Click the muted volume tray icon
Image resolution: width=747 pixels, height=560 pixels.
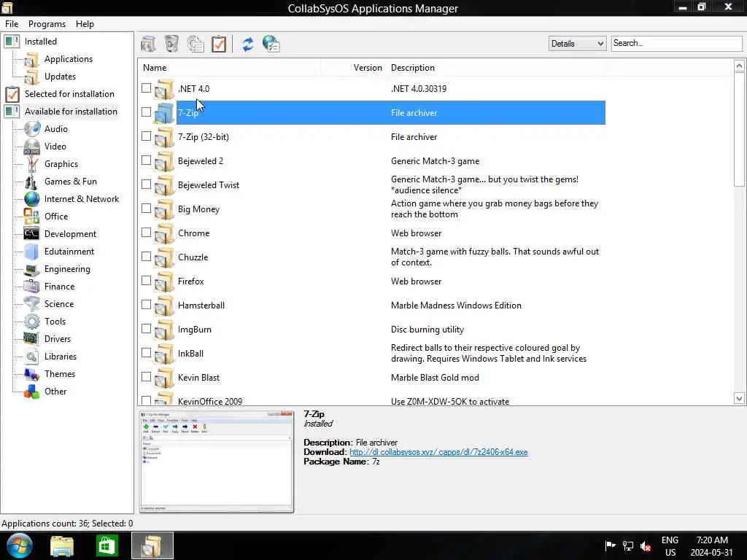[646, 546]
